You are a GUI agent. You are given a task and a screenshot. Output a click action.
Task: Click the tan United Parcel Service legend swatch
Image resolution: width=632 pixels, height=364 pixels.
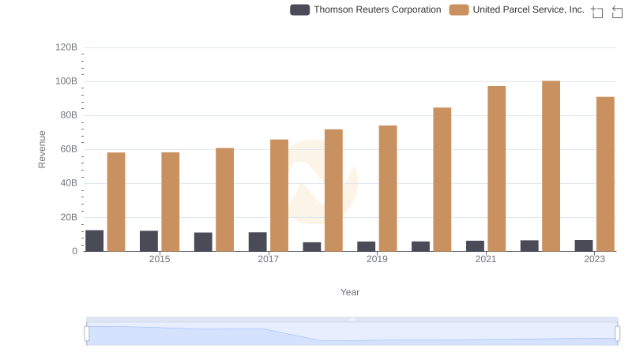point(459,9)
